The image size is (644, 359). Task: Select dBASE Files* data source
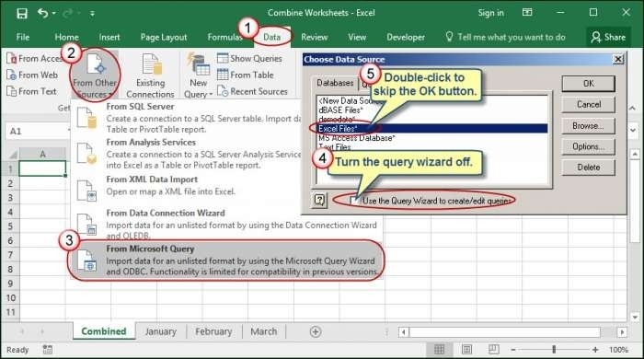coord(340,110)
